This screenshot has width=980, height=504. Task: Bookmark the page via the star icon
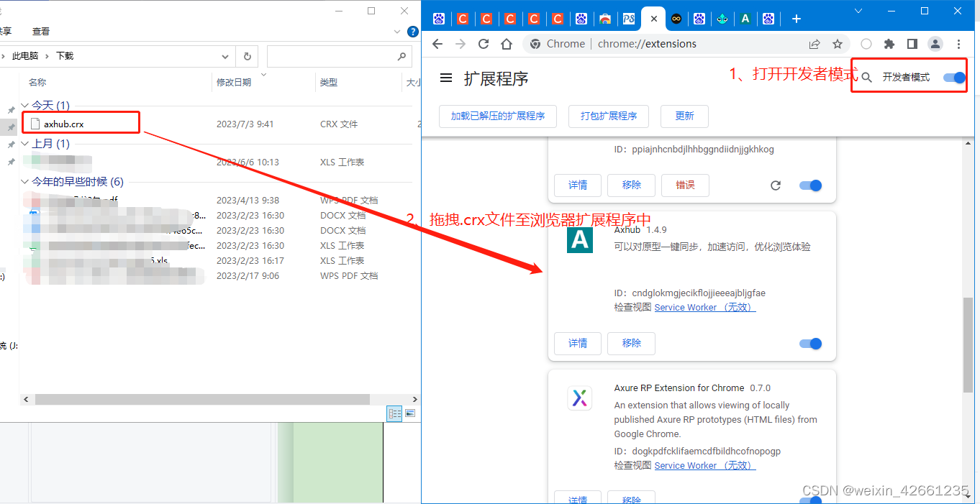[837, 44]
